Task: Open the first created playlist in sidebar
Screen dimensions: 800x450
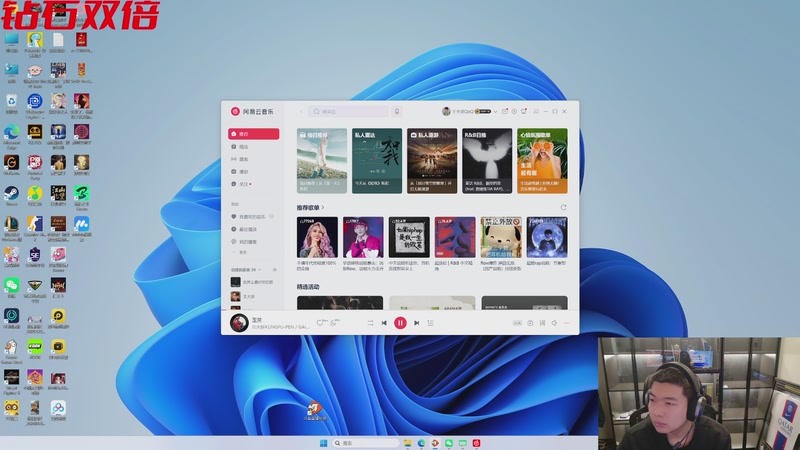Action: (254, 282)
